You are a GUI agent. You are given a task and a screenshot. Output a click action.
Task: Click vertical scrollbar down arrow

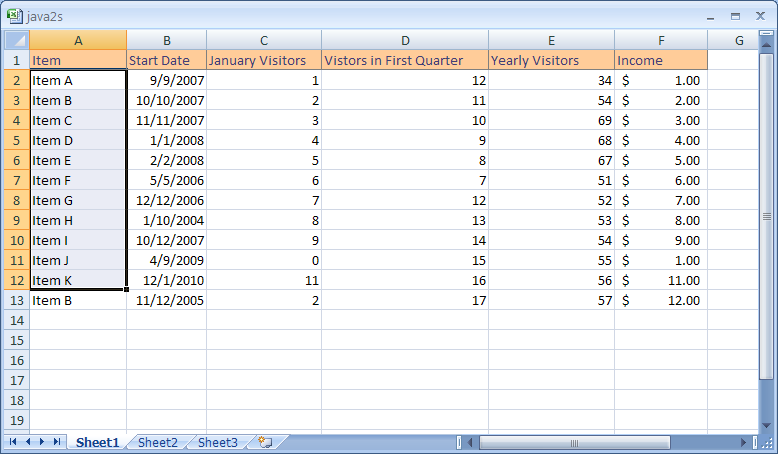click(x=766, y=426)
